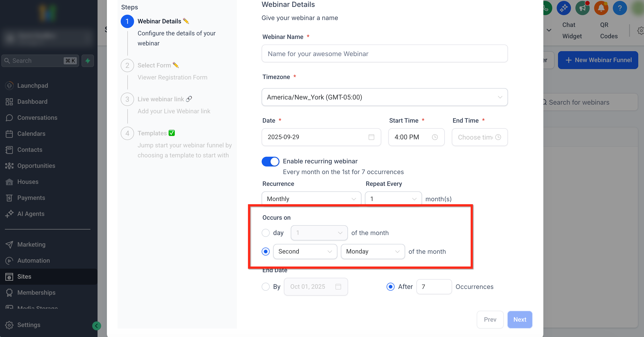Click the Webinar Name input field
644x337 pixels.
384,54
